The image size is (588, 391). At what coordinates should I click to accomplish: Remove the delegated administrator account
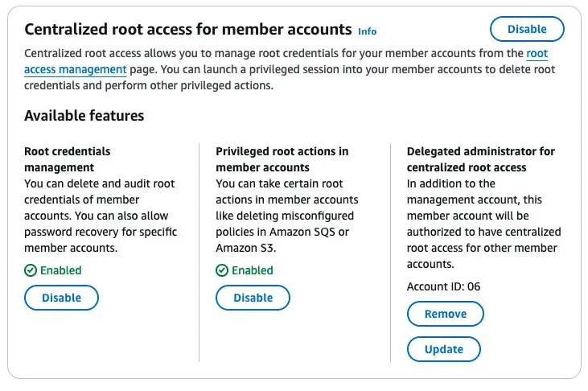445,315
